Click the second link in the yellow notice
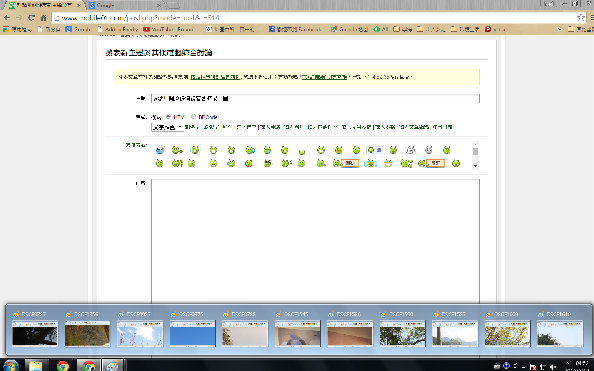The image size is (594, 371). click(x=324, y=77)
